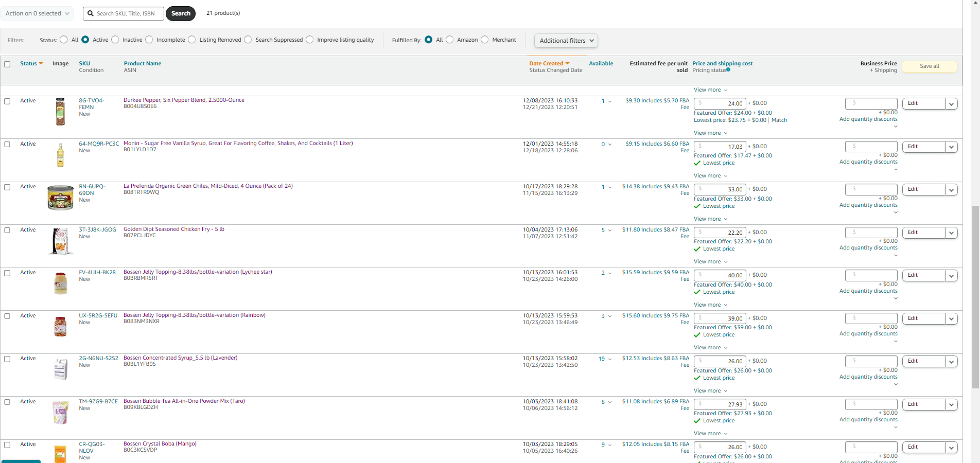Filter by Improve listing quality
This screenshot has width=980, height=463.
(310, 40)
